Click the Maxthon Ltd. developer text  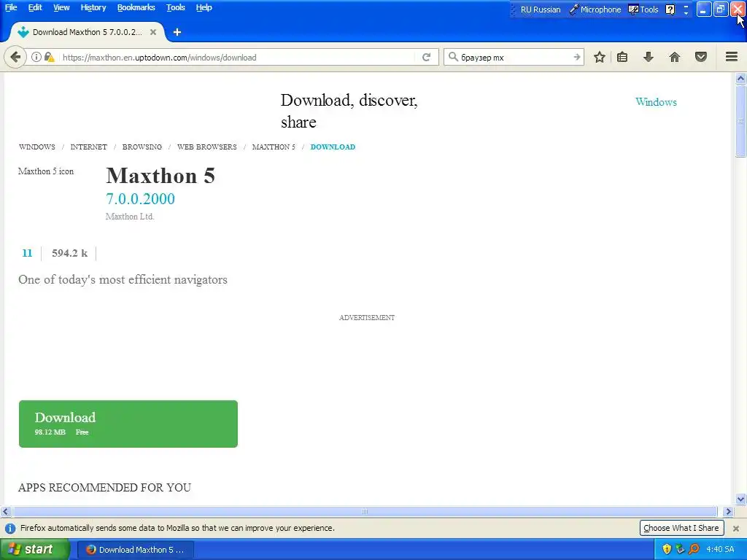click(x=130, y=217)
